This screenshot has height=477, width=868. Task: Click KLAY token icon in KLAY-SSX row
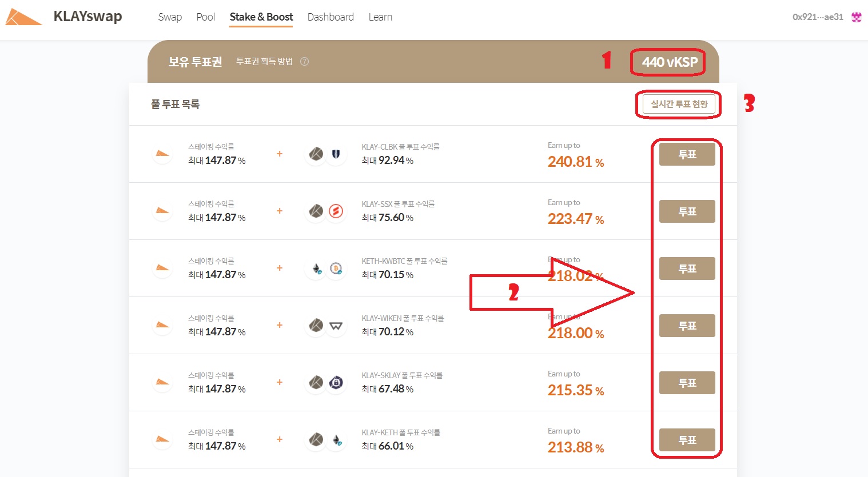point(316,211)
